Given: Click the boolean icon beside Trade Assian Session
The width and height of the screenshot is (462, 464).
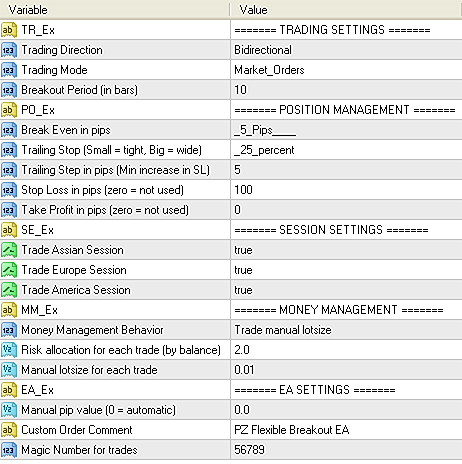Looking at the screenshot, I should [9, 250].
